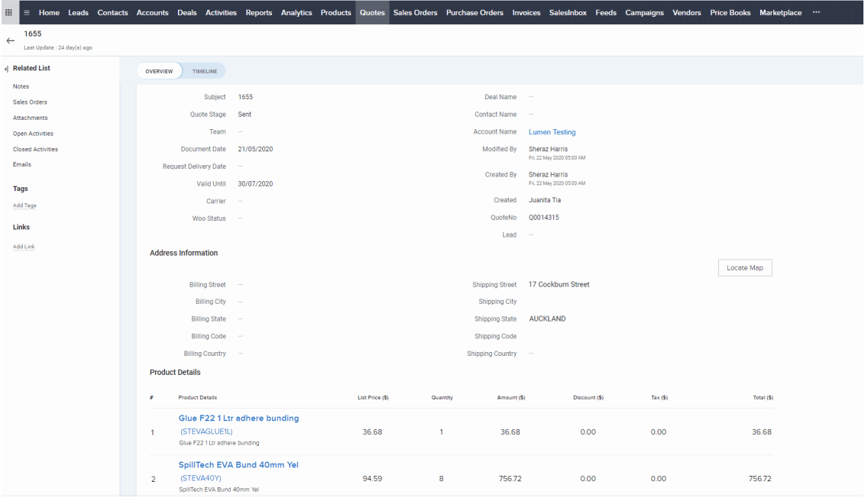The image size is (868, 501).
Task: Go back using the left arrow
Action: pos(10,40)
